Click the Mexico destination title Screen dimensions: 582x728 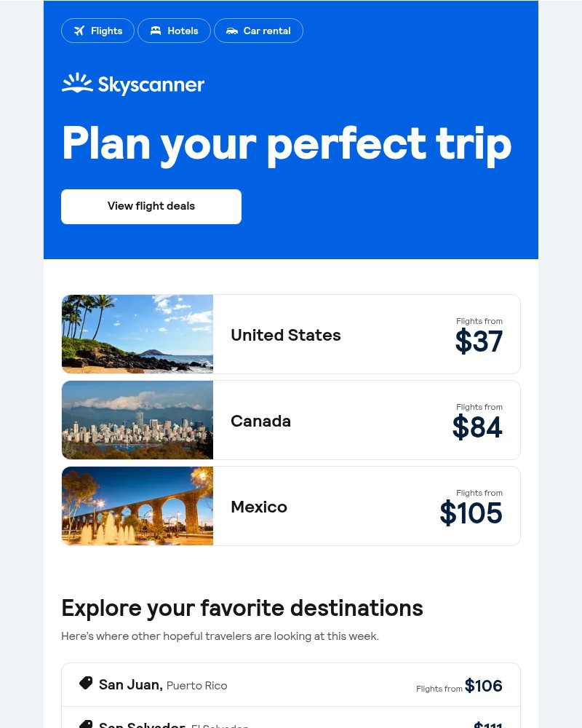[x=259, y=507]
